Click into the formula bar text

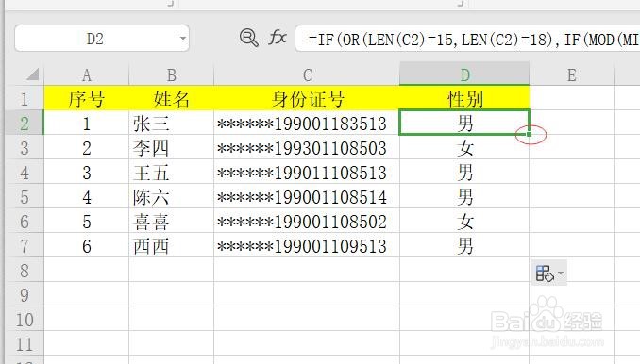click(467, 39)
